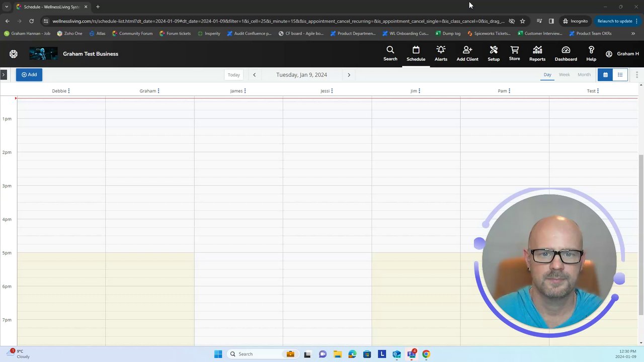Open Pam column options menu
Image resolution: width=644 pixels, height=362 pixels.
click(x=509, y=91)
